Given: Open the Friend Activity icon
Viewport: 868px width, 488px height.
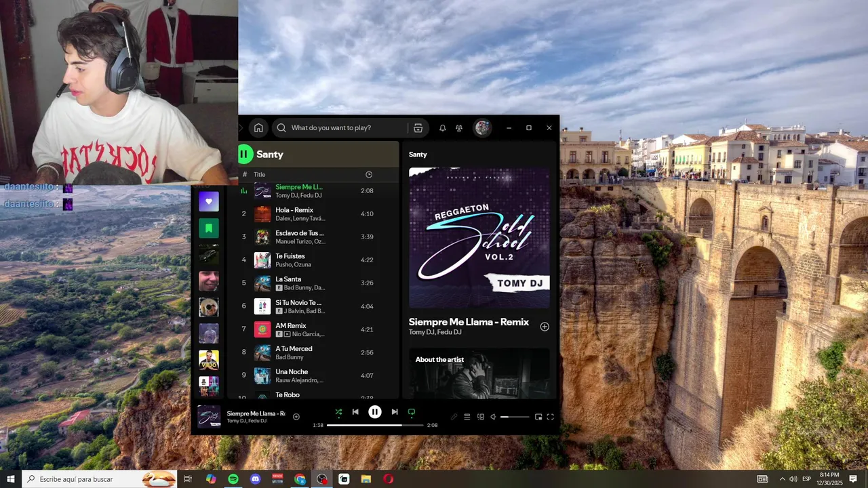Looking at the screenshot, I should click(459, 127).
